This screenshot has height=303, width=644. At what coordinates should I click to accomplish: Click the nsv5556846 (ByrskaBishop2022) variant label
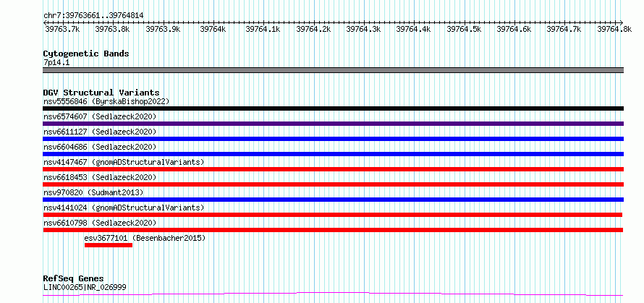coord(106,101)
